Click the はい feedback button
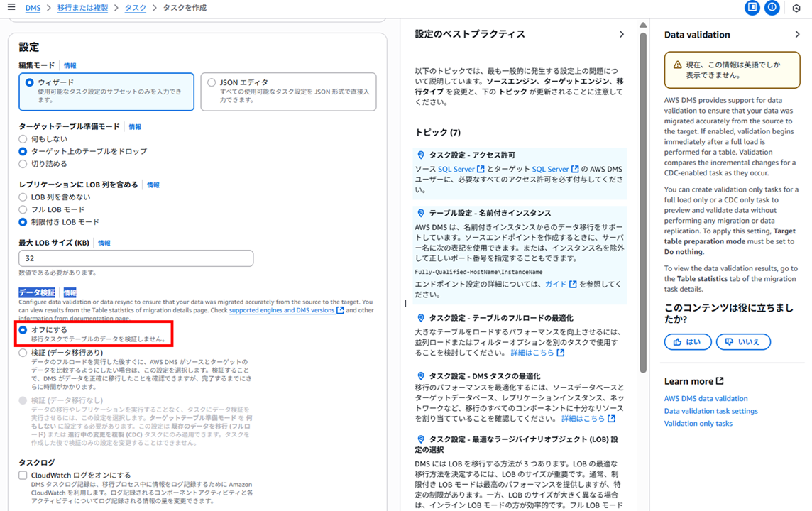The width and height of the screenshot is (812, 511). pos(688,341)
